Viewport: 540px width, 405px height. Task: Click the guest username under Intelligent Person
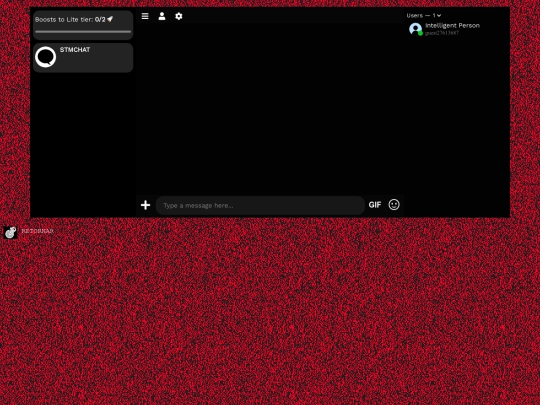(x=442, y=33)
